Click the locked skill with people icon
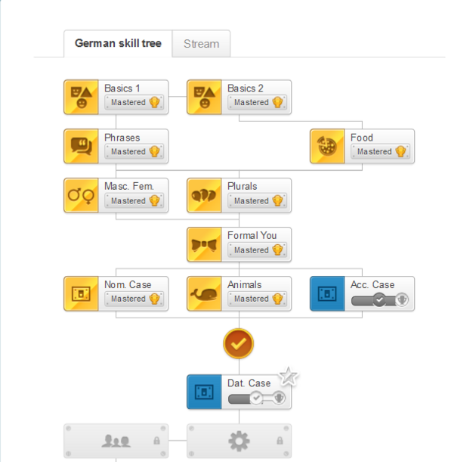 click(116, 440)
